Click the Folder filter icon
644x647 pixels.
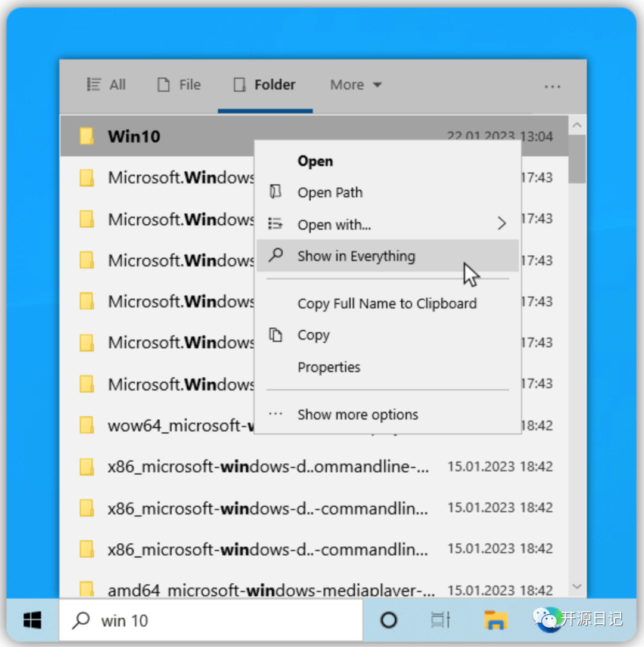[240, 84]
